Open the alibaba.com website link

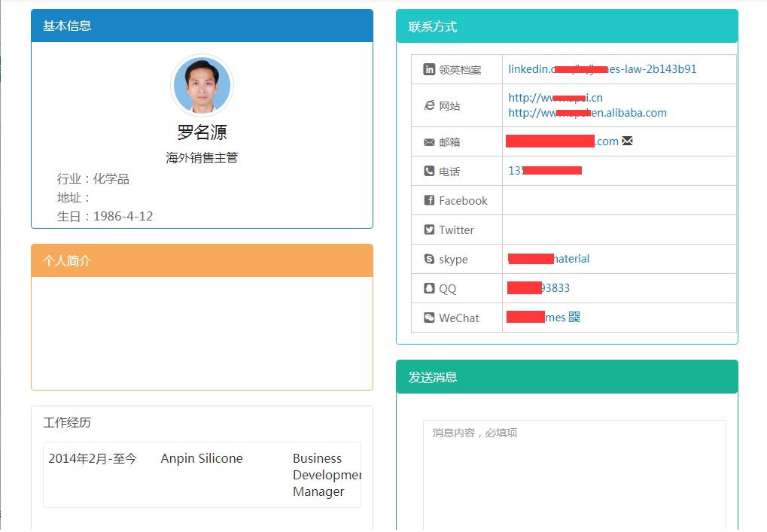(587, 112)
